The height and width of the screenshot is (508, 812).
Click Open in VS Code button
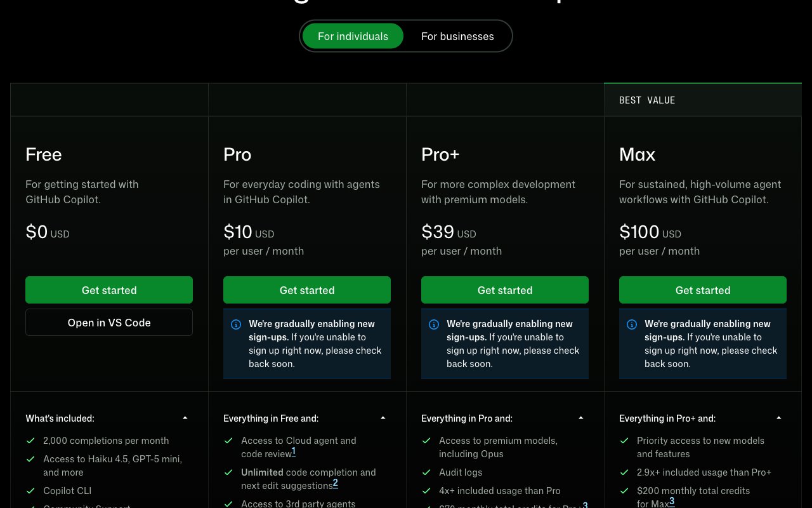(x=109, y=323)
